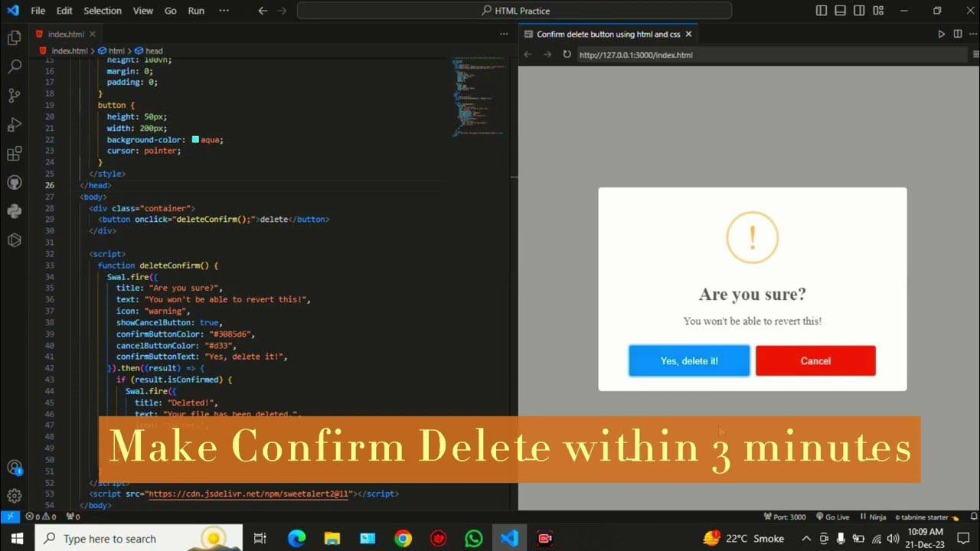Open the GitHub view in activity bar

coord(14,183)
